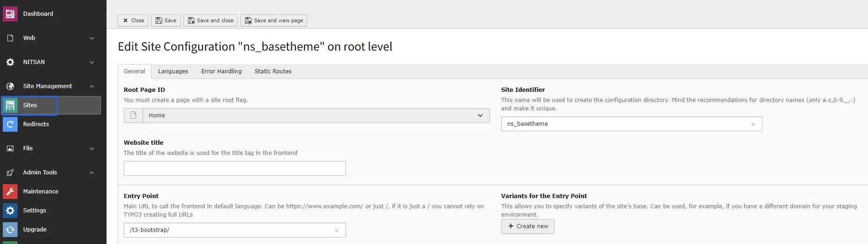Image resolution: width=868 pixels, height=244 pixels.
Task: Open the Static Routes tab
Action: (273, 71)
